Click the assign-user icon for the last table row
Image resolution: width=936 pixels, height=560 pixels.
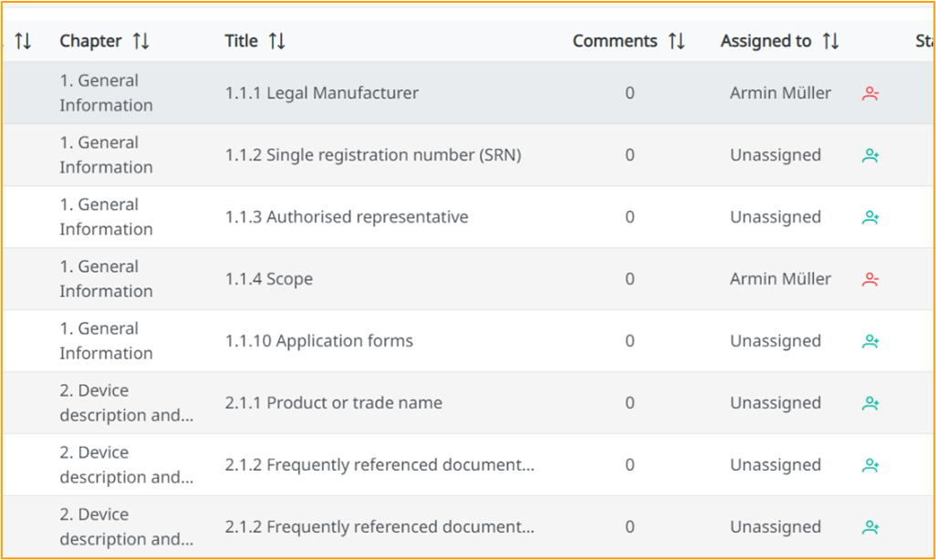coord(870,526)
